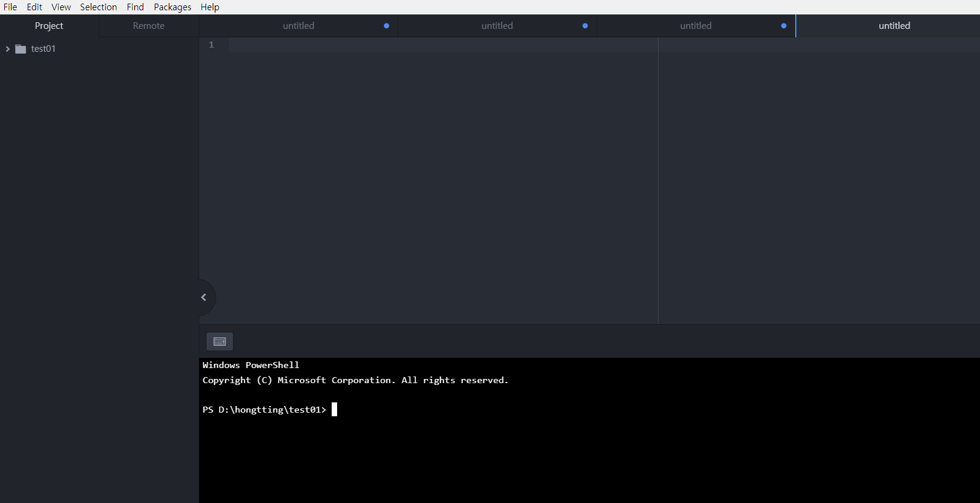Screen dimensions: 980x503
Task: Click line 1 in the editor area
Action: (421, 45)
